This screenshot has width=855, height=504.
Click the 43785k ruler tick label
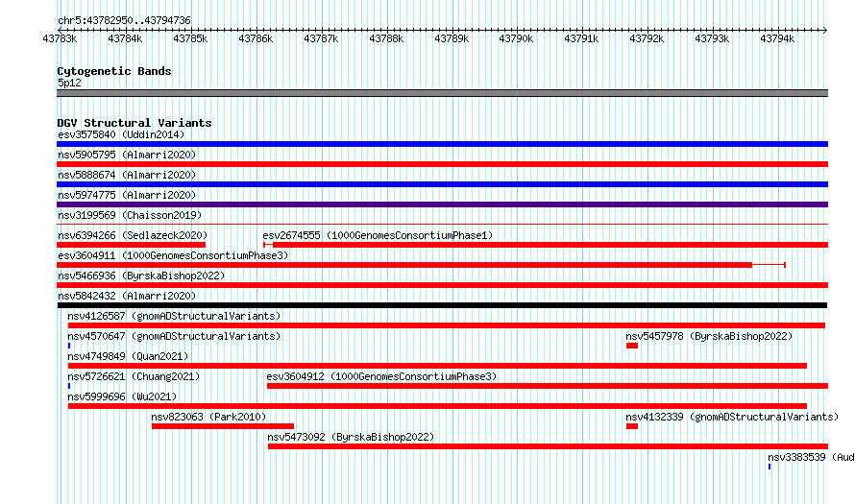(x=190, y=39)
